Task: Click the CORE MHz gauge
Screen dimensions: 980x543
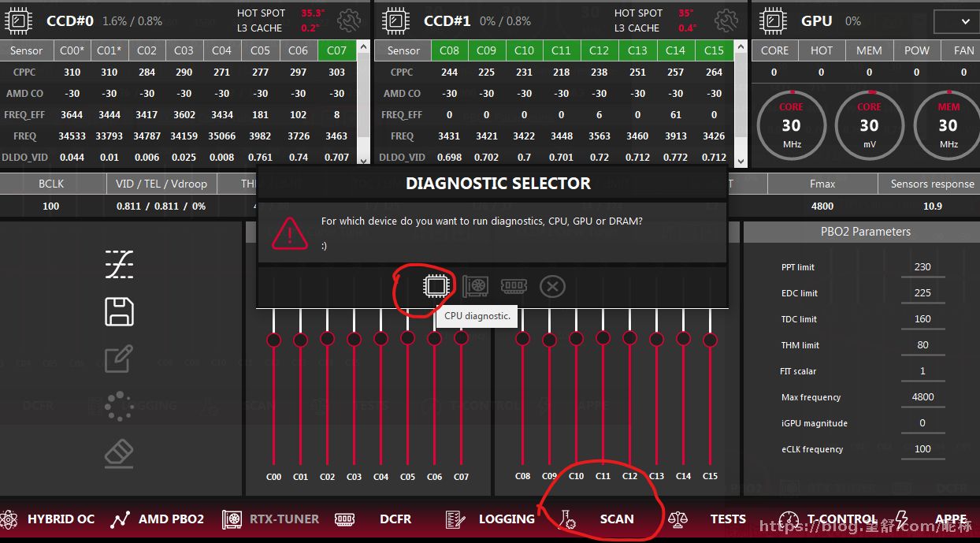Action: 791,125
